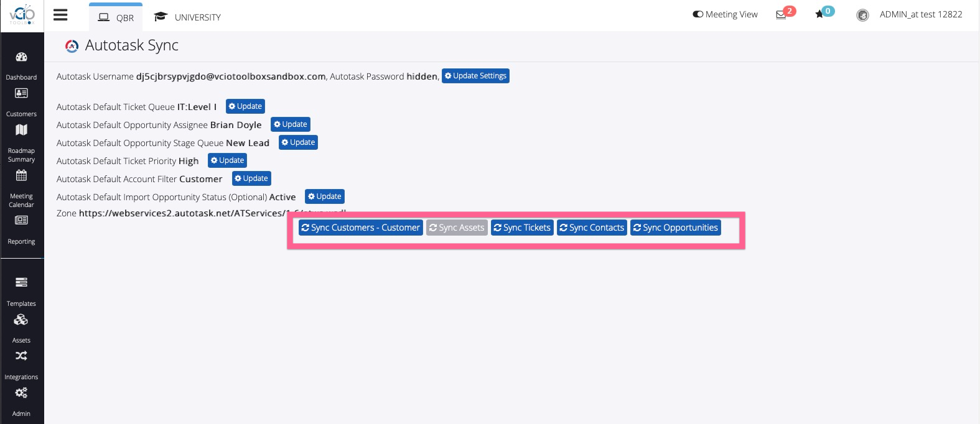
Task: Click the Zone webservices URL text
Action: tap(213, 213)
